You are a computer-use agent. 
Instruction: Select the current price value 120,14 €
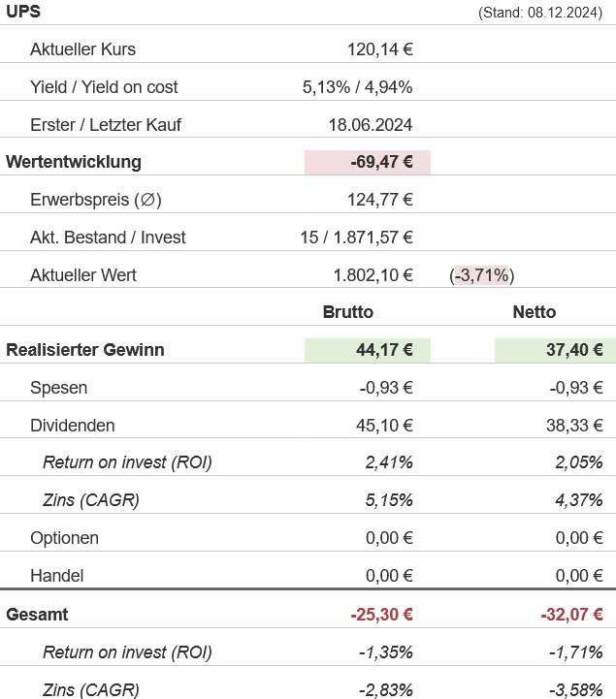[x=379, y=49]
